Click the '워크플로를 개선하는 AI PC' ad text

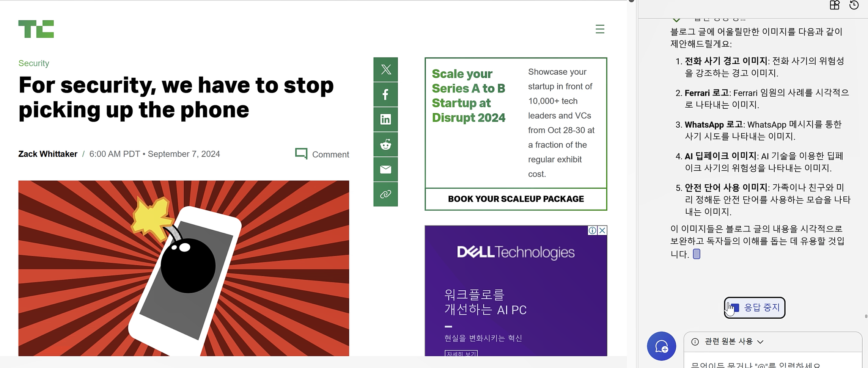coord(485,302)
